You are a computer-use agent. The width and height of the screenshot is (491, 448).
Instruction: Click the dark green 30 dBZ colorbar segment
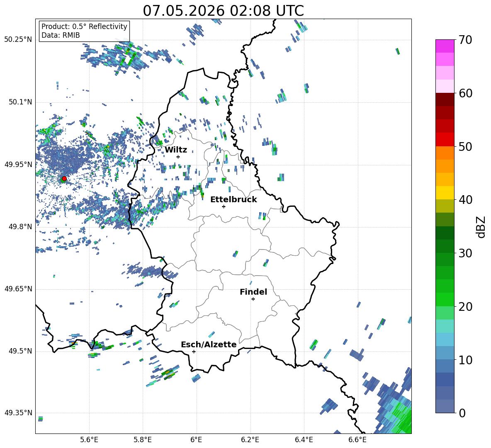(x=445, y=246)
